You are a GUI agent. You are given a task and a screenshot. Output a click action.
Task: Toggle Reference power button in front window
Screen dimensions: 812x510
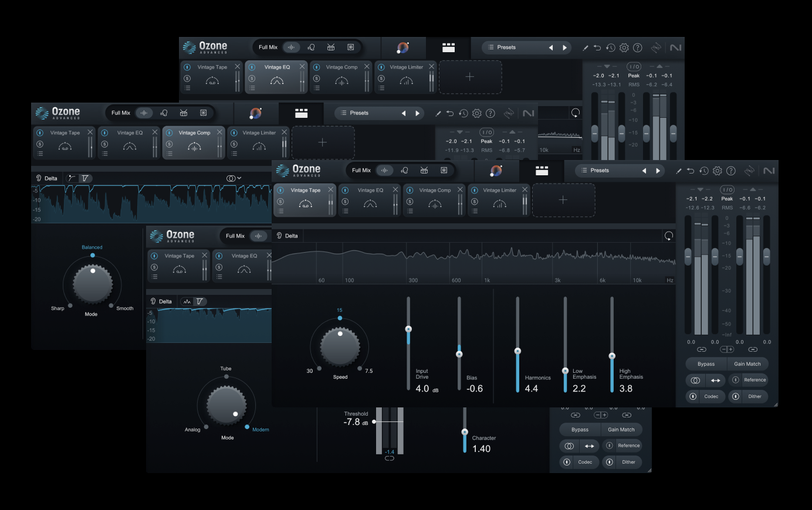click(x=736, y=380)
